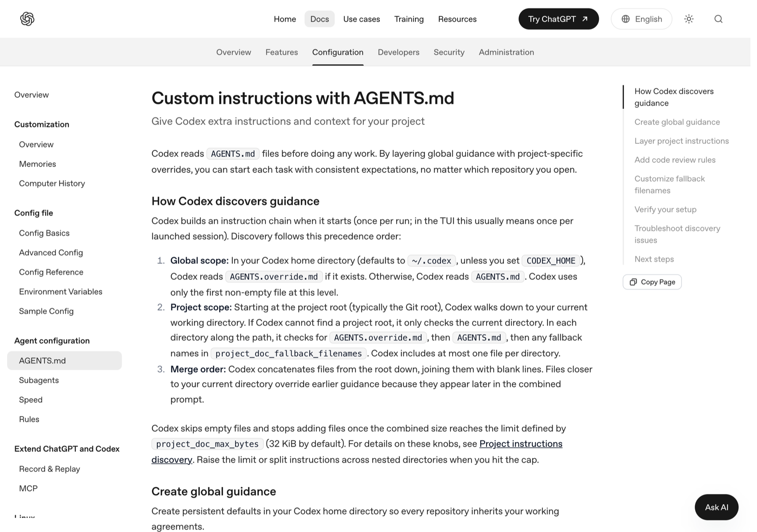Open Config Reference in the sidebar

(51, 272)
